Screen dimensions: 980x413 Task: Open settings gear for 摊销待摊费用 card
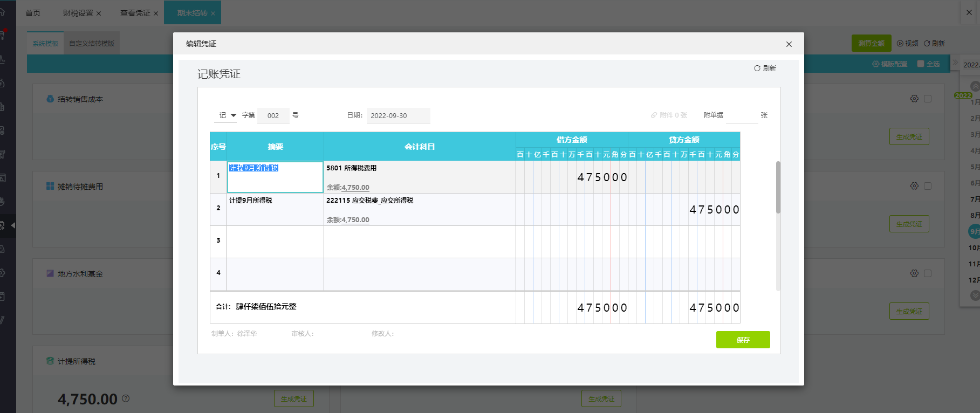914,186
